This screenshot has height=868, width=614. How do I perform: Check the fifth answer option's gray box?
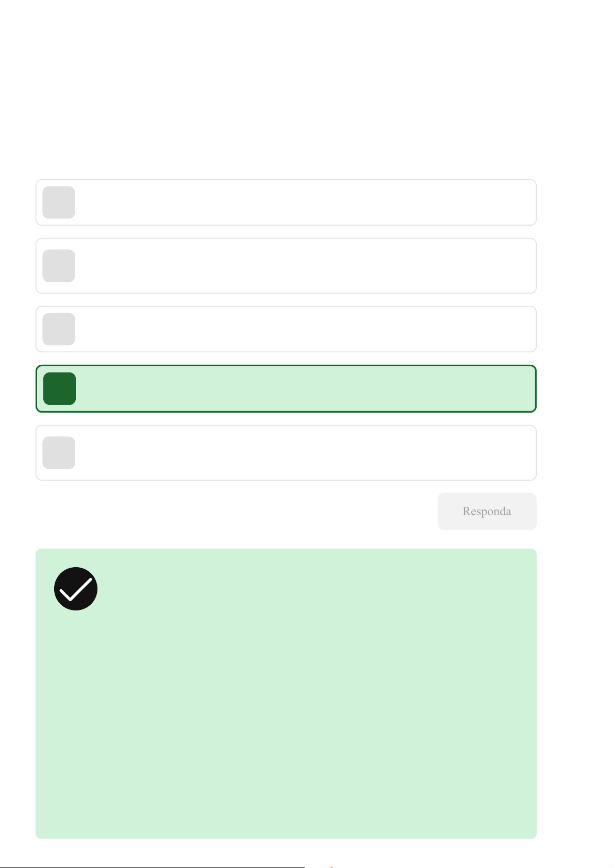[x=59, y=453]
